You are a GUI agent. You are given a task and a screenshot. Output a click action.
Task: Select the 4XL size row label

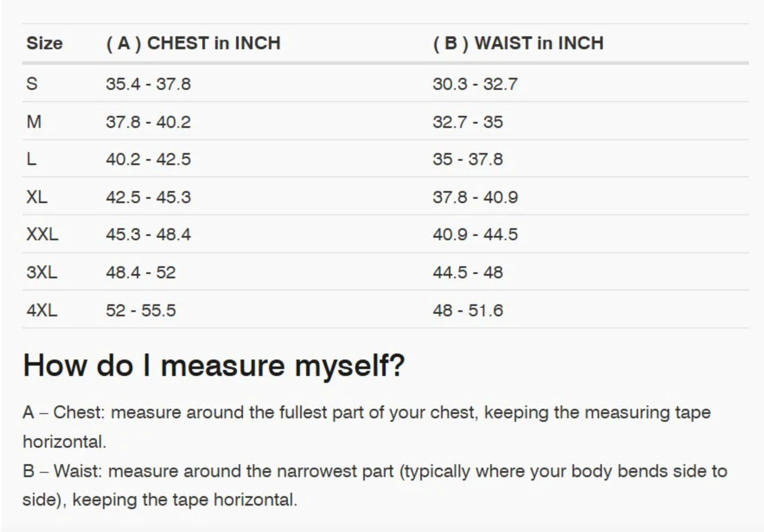42,310
